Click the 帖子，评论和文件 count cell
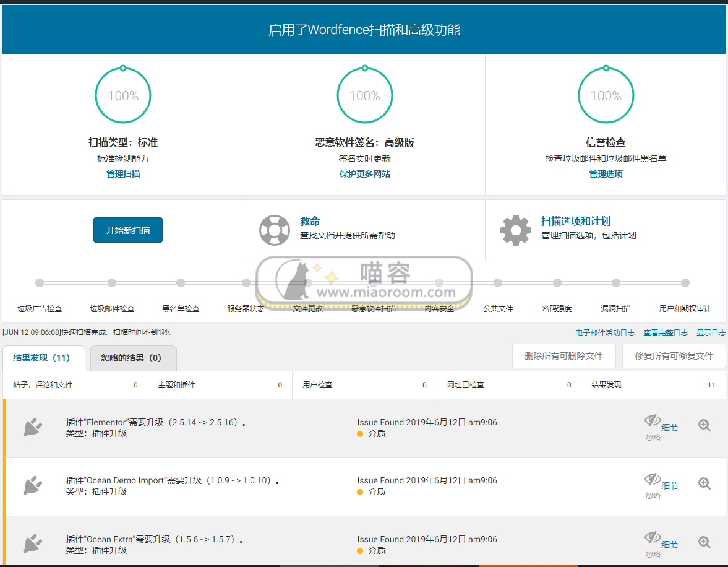Image resolution: width=728 pixels, height=567 pixels. coord(75,385)
